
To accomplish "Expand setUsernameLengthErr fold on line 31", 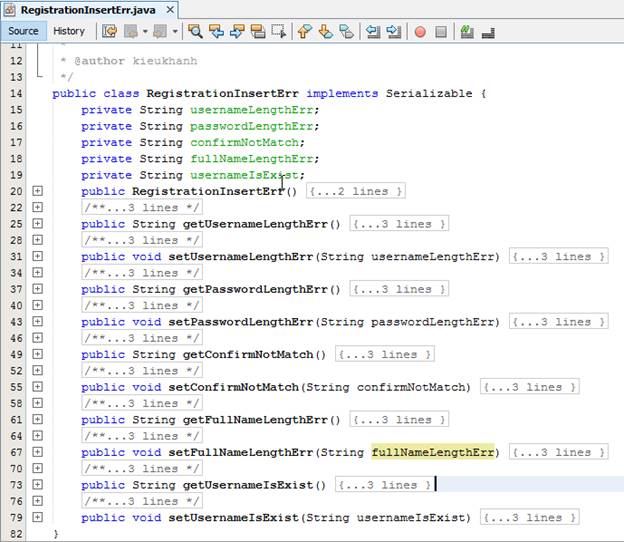I will click(x=37, y=256).
